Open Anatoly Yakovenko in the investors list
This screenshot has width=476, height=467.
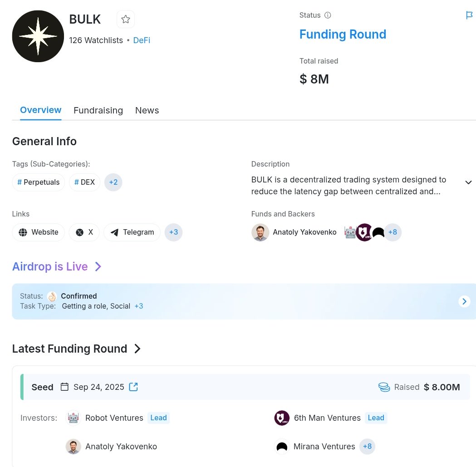tap(121, 447)
